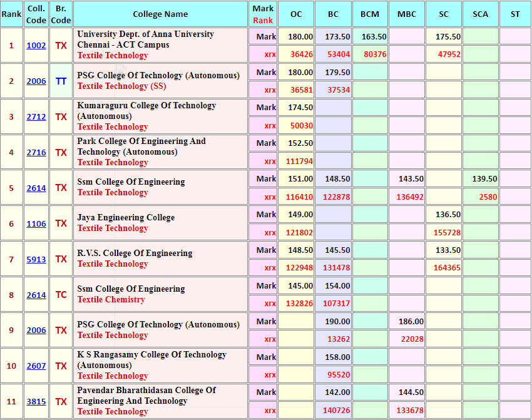532x420 pixels.
Task: Open college code 5913 link
Action: 36,259
